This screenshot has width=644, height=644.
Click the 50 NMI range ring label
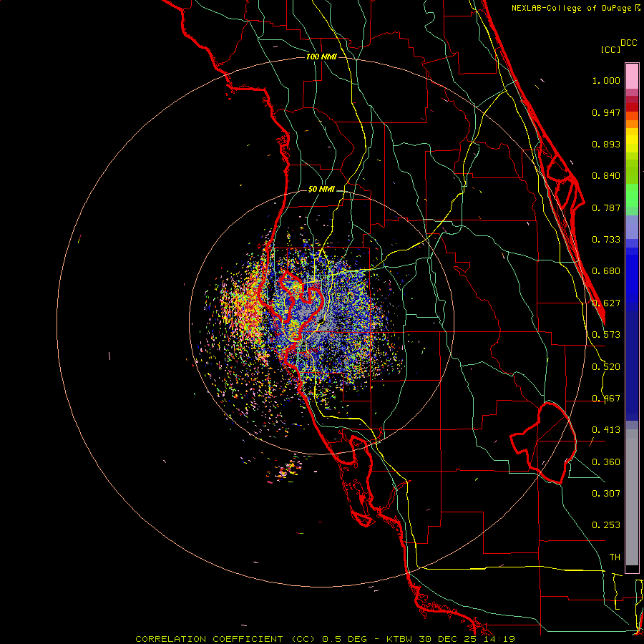[x=321, y=189]
